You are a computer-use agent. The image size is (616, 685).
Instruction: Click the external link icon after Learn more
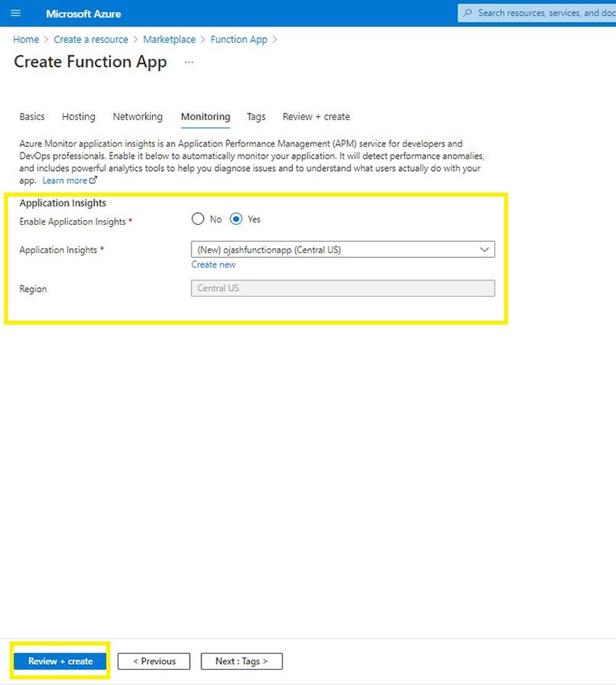point(93,180)
